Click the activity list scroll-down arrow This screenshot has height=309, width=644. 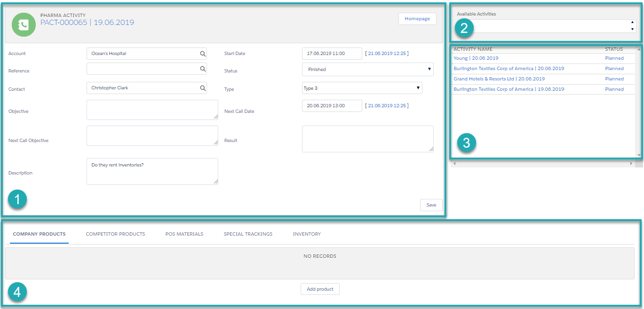[638, 155]
